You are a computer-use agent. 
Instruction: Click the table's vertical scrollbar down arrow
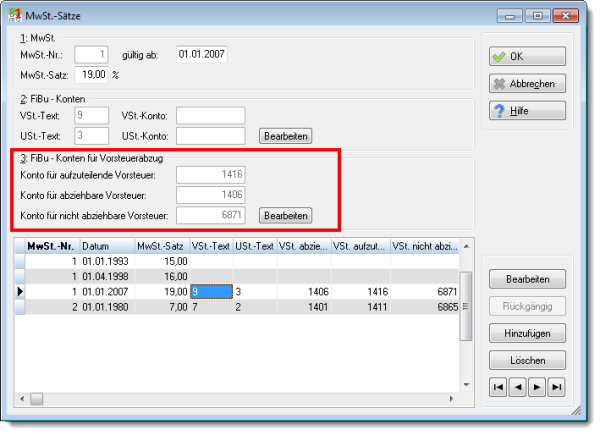466,385
